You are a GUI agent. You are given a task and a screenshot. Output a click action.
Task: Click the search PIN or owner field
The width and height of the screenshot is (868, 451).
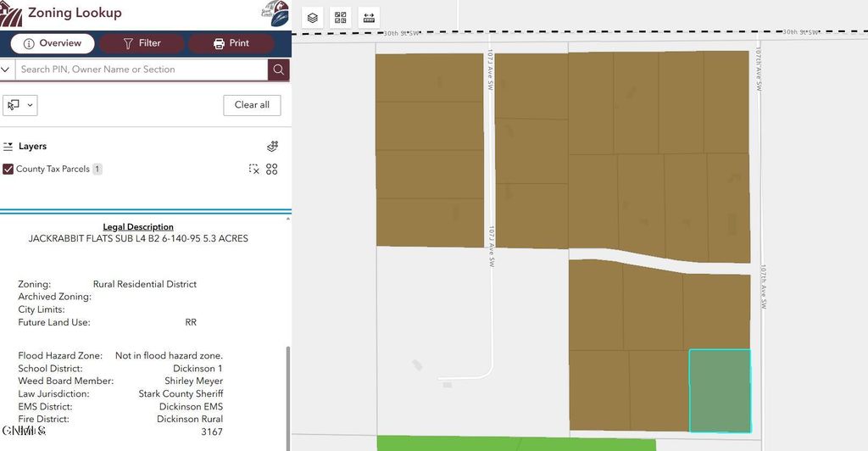coord(141,70)
